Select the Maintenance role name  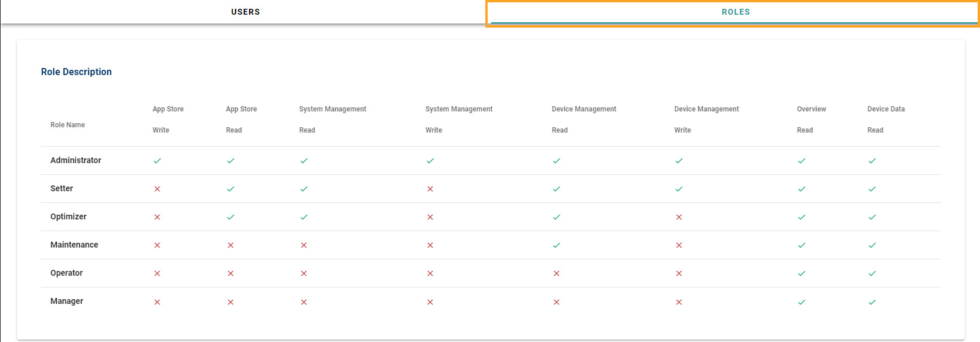(74, 245)
